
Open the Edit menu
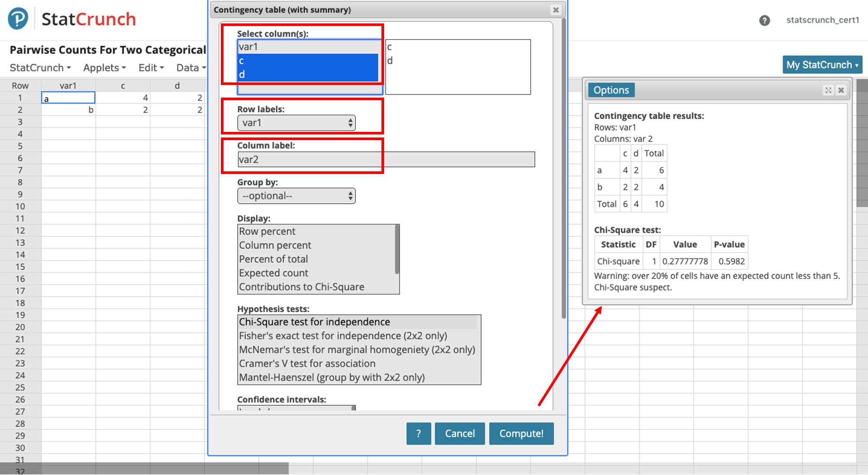(150, 68)
